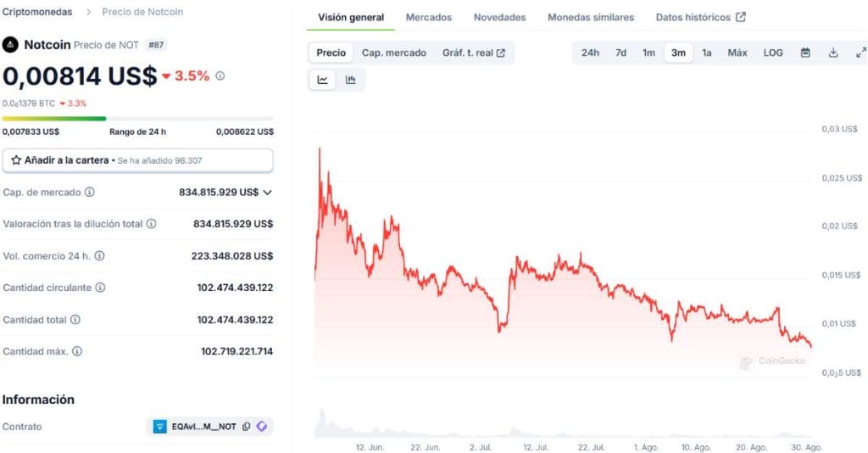Open the calendar date range picker

tap(805, 53)
